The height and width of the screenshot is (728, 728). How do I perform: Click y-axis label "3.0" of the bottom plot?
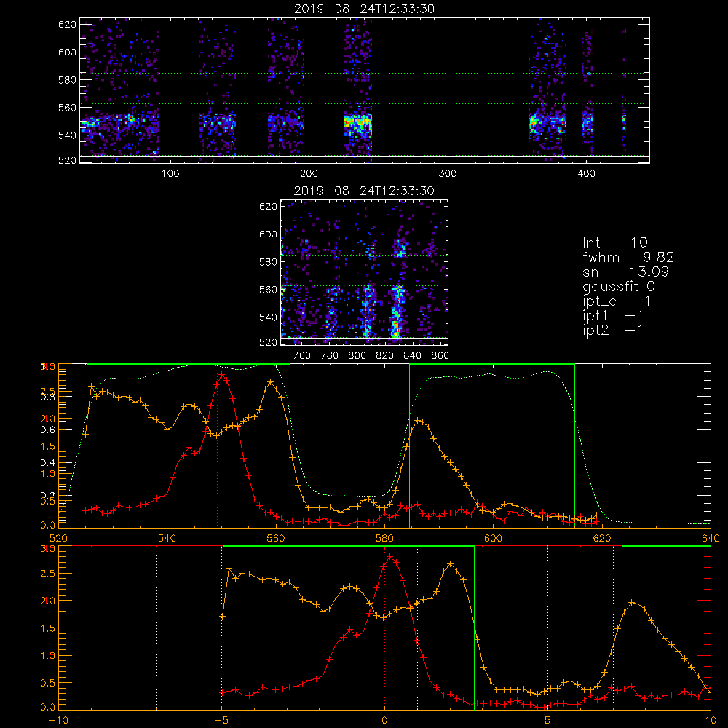click(48, 548)
